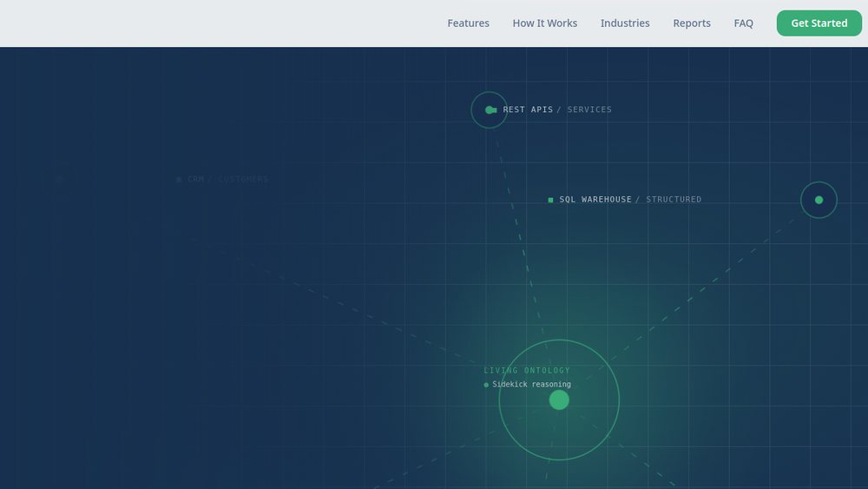Viewport: 868px width, 489px height.
Task: Click the SQL WAREHOUSE label text
Action: coord(595,200)
